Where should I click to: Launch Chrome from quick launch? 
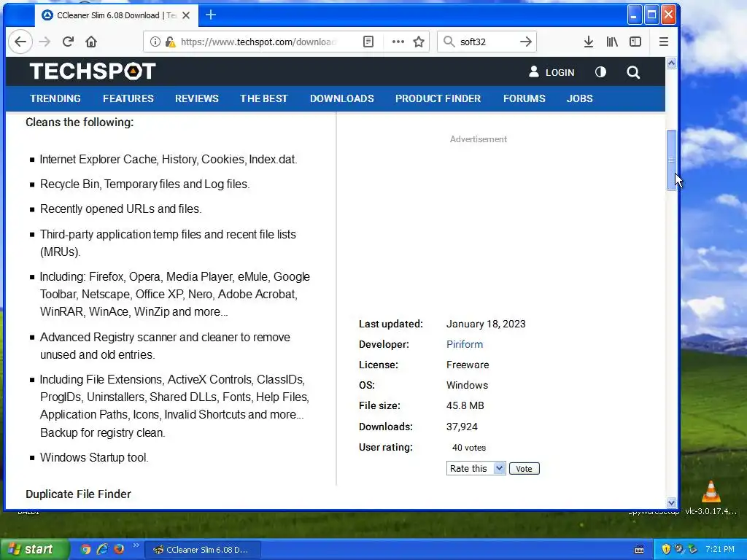[x=85, y=549]
